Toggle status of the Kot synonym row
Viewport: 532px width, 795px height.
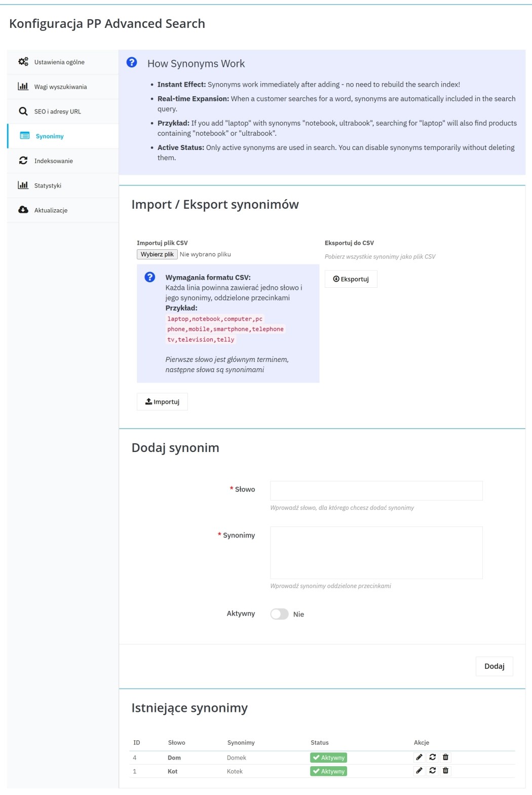432,771
